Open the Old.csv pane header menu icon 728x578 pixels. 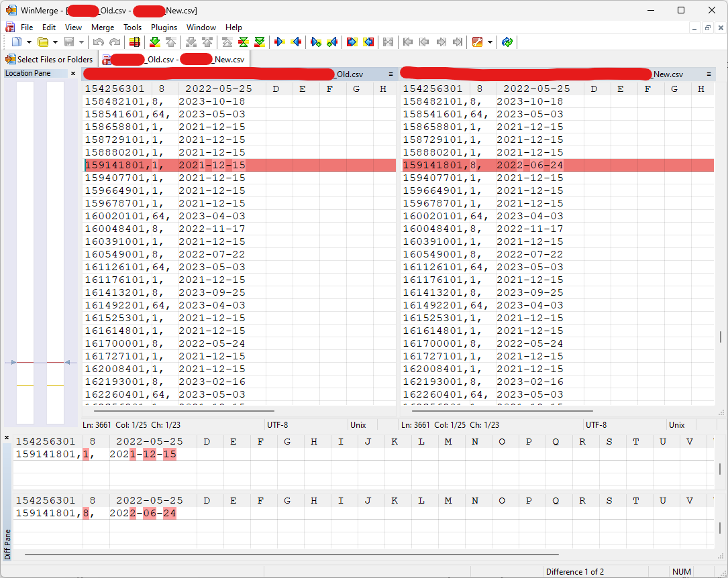click(391, 74)
